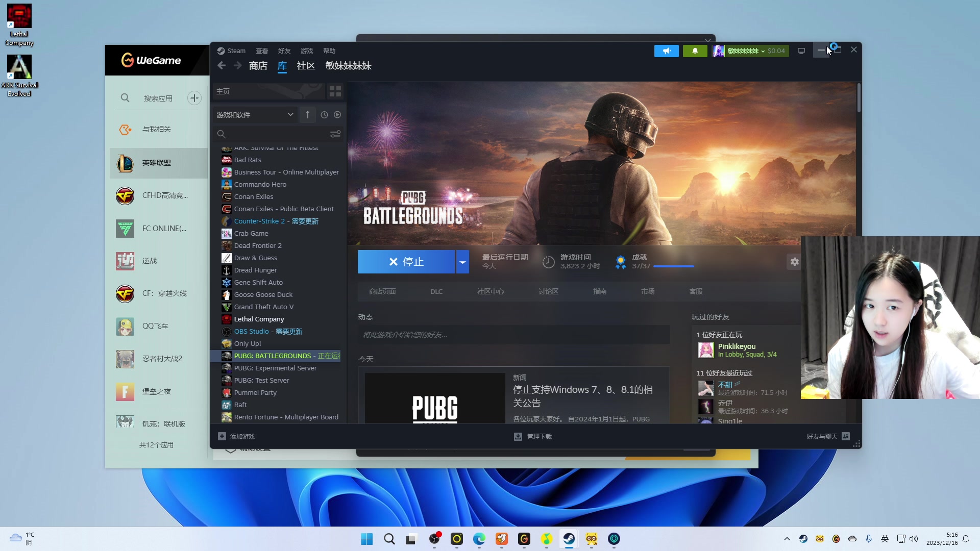Click WeGame add application plus button
Viewport: 980px width, 551px height.
194,98
